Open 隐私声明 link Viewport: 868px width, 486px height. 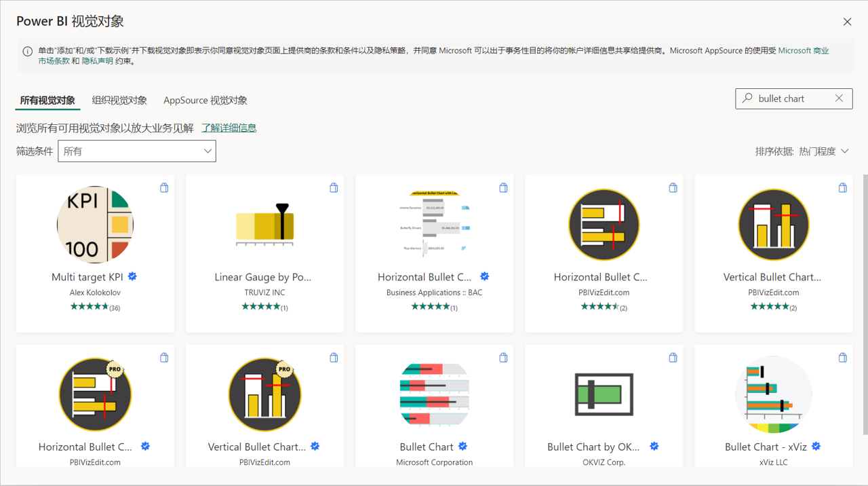coord(98,61)
